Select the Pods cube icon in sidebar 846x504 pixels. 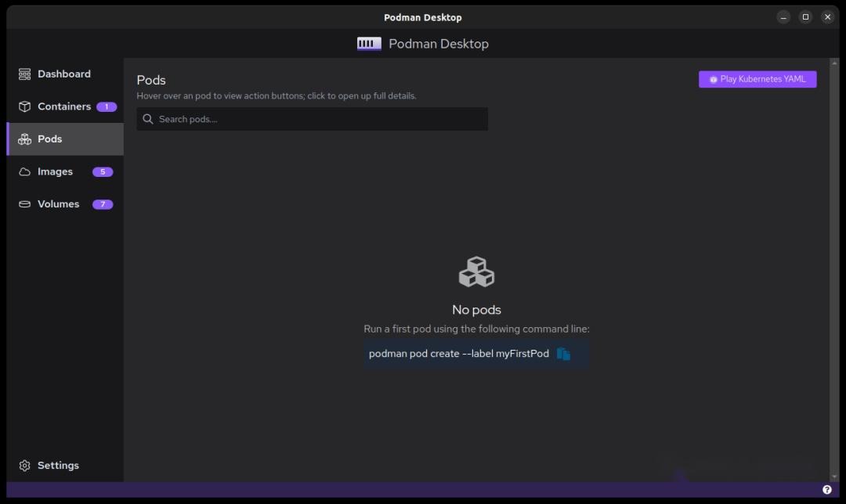23,139
